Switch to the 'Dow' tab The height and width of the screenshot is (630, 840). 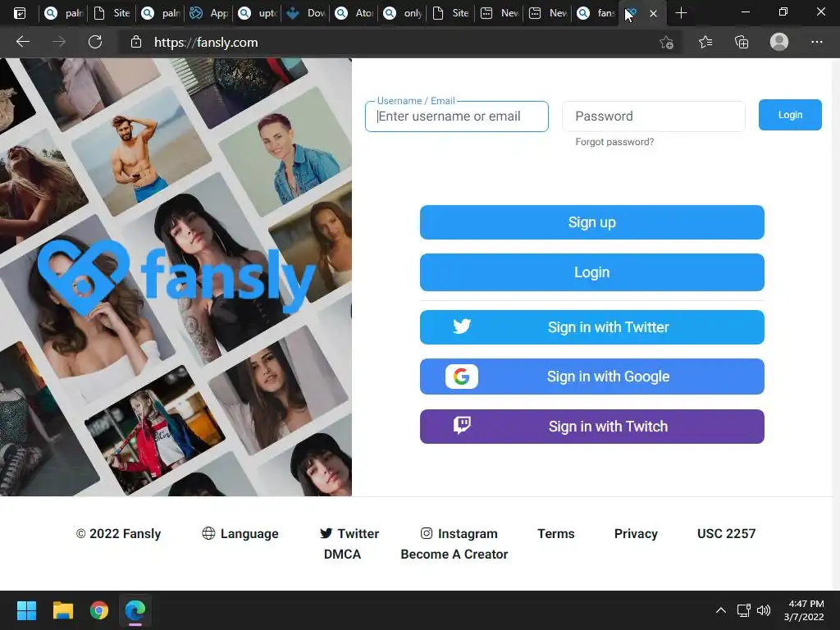(305, 13)
